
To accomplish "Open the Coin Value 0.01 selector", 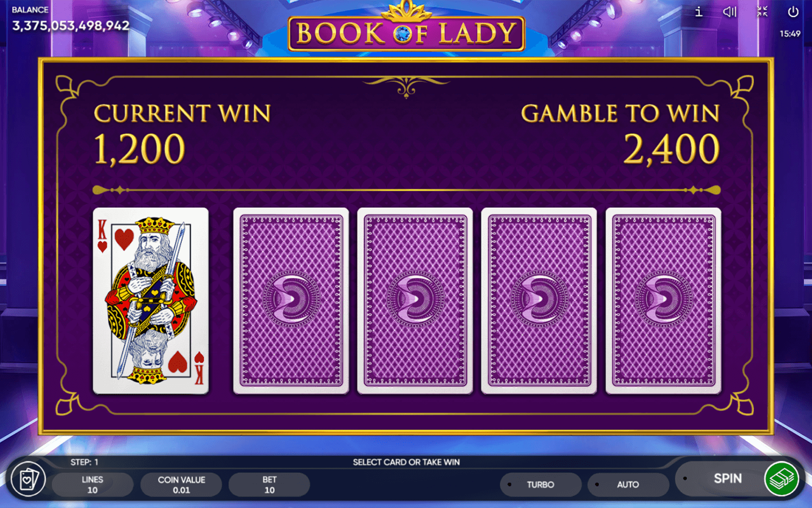I will pyautogui.click(x=181, y=484).
